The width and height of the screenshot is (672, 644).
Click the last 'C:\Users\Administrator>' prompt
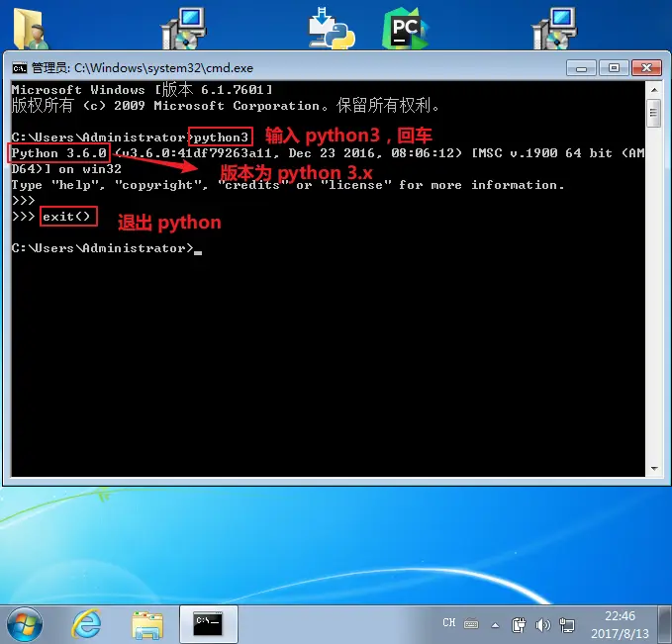tap(102, 248)
